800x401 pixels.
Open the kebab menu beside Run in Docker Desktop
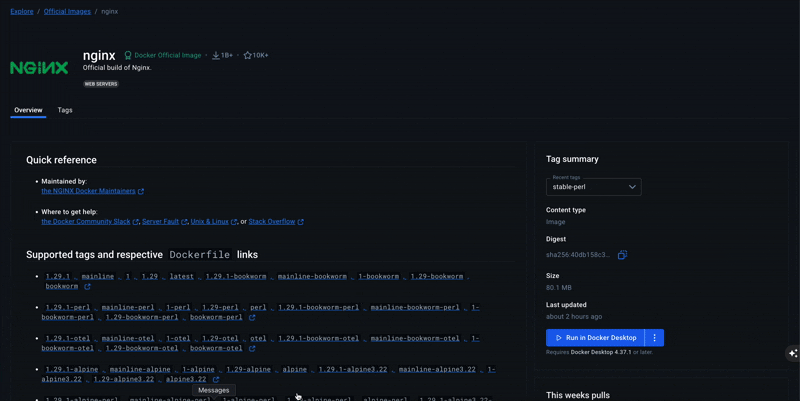click(655, 338)
